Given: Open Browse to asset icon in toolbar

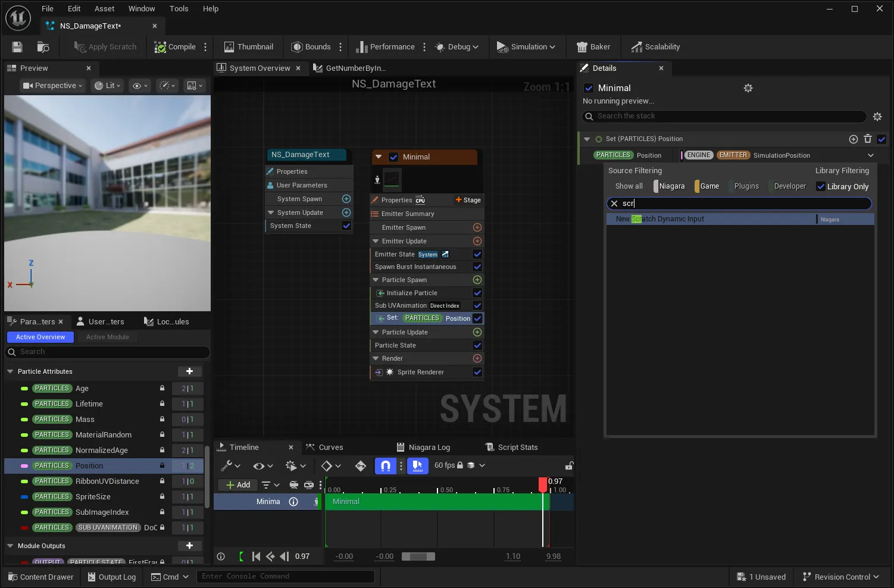Looking at the screenshot, I should click(x=43, y=47).
